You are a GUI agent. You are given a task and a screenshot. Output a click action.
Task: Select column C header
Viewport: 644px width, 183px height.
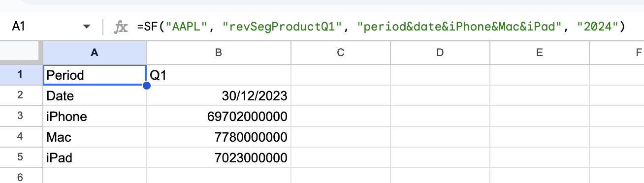coord(340,53)
